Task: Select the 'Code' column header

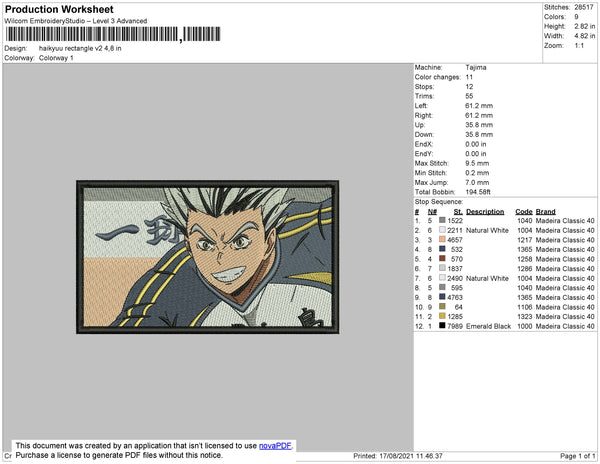Action: [x=524, y=212]
